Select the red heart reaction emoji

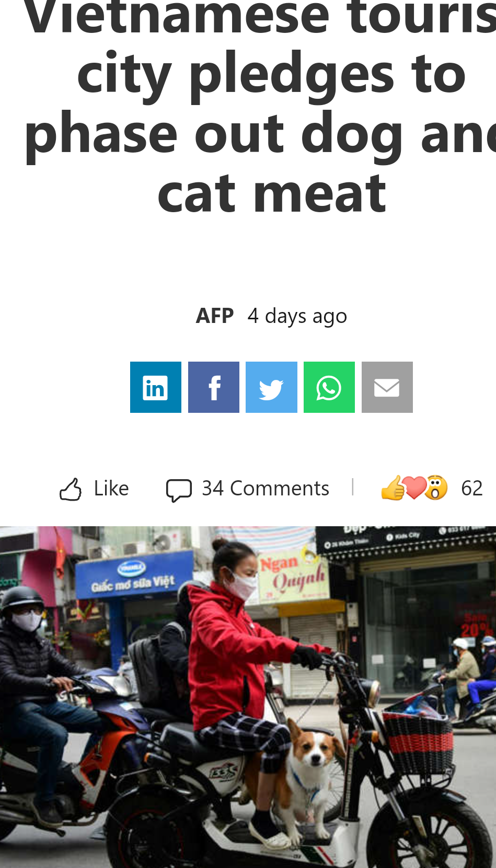point(414,488)
